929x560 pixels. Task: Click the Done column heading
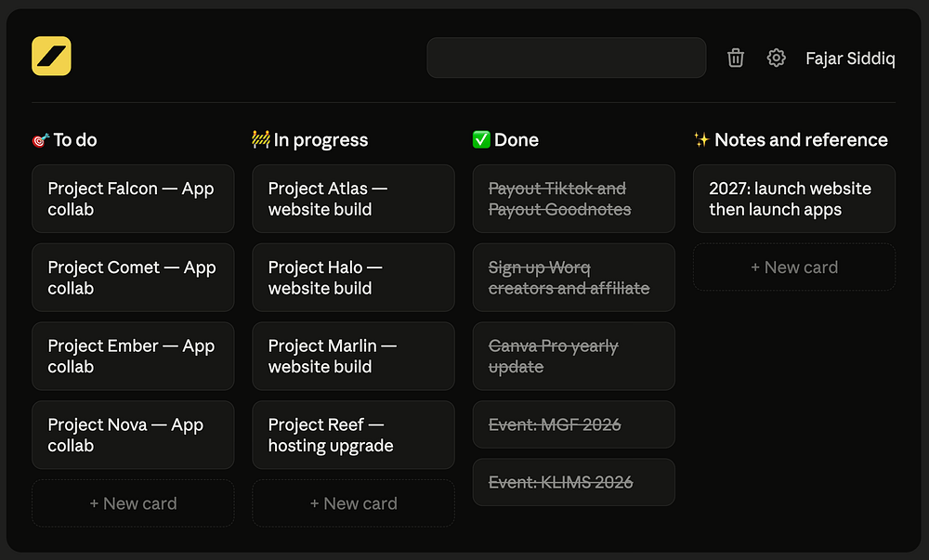point(516,139)
